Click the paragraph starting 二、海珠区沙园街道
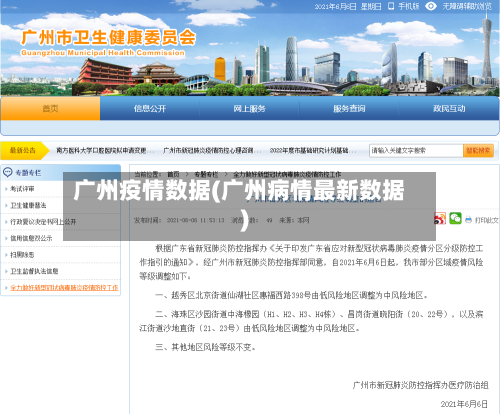The height and width of the screenshot is (414, 500). coord(311,321)
